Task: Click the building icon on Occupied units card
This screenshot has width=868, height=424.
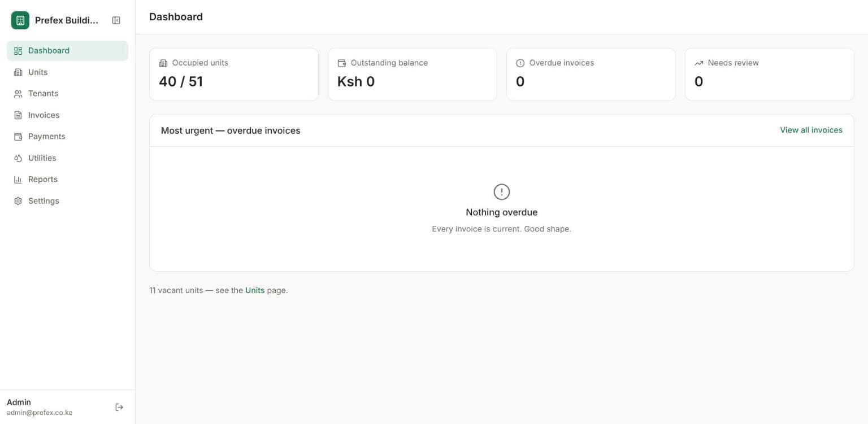Action: pos(163,63)
